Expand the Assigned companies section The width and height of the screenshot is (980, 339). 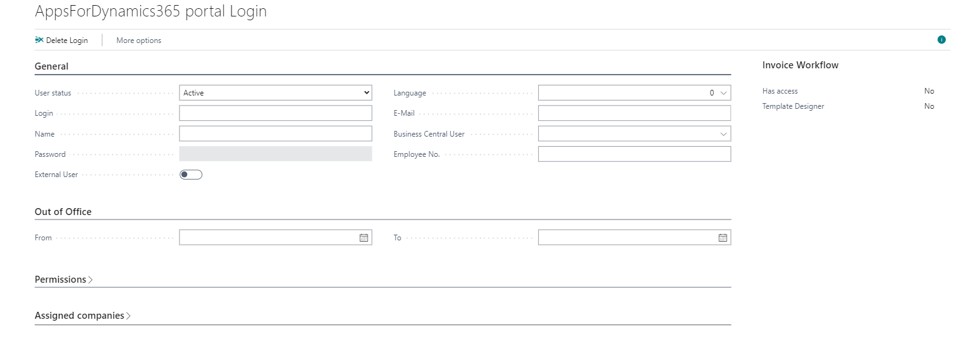[83, 316]
